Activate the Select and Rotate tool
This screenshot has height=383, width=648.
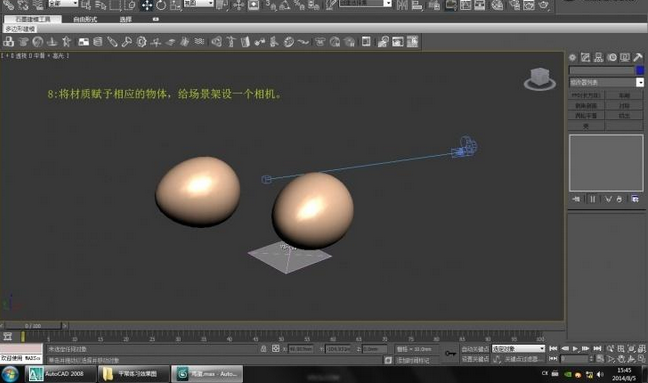point(161,5)
